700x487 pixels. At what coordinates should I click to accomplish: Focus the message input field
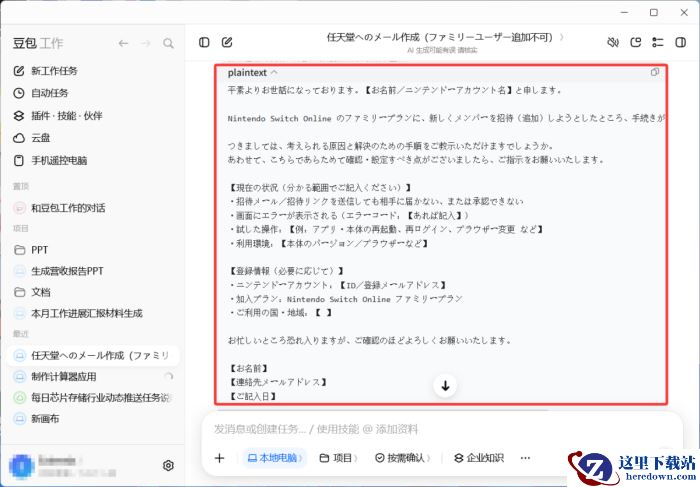(441, 429)
